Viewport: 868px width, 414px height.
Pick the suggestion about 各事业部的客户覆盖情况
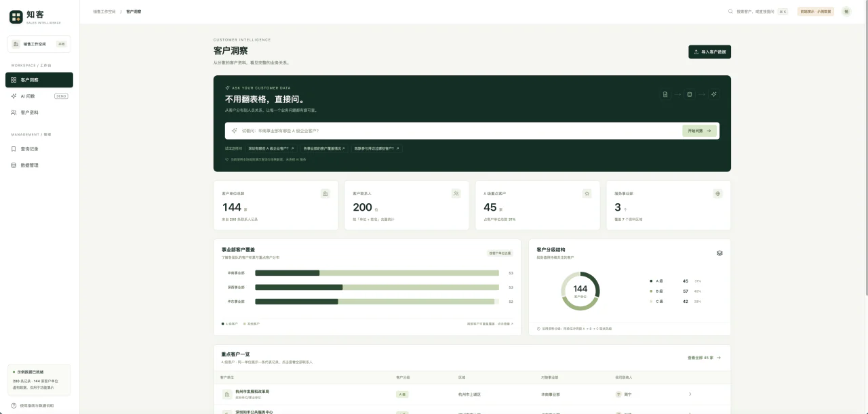[324, 148]
